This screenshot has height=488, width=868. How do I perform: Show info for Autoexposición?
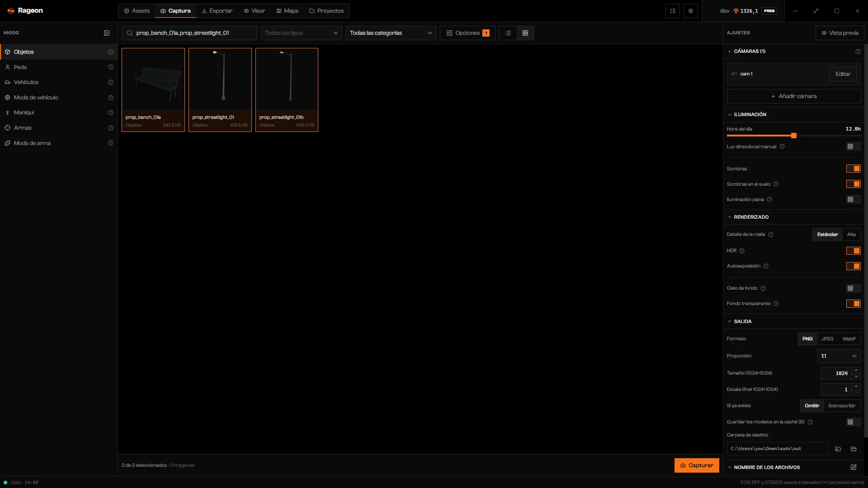pyautogui.click(x=766, y=266)
